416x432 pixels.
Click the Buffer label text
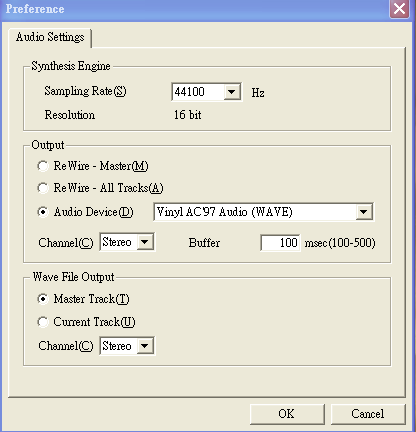point(204,243)
